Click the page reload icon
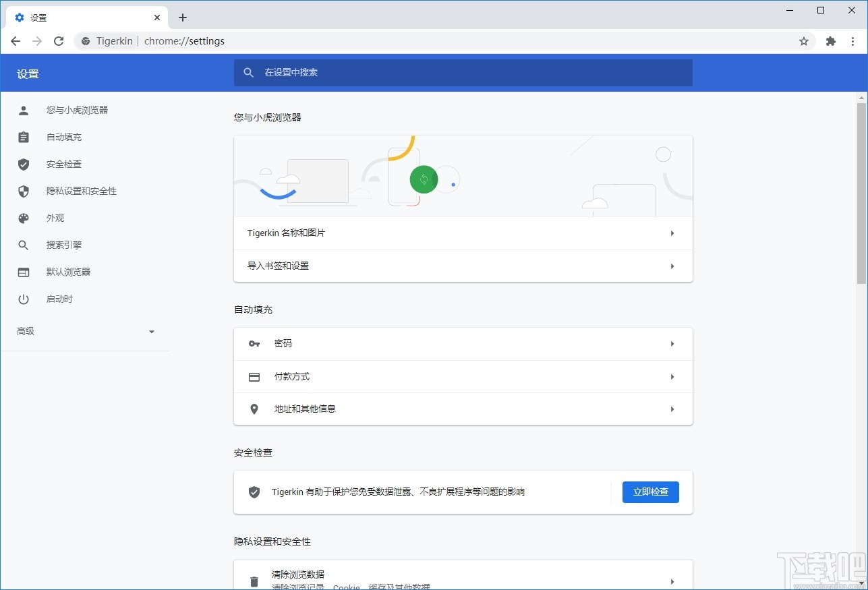 click(59, 41)
